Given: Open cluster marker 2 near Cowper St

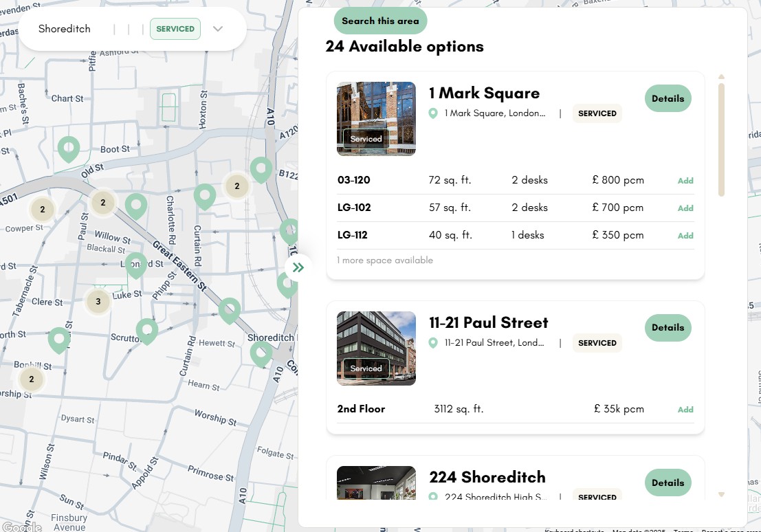Looking at the screenshot, I should (42, 209).
